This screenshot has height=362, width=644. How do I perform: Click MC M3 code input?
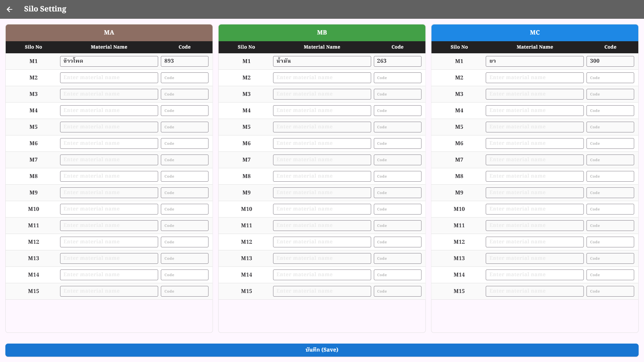[610, 94]
